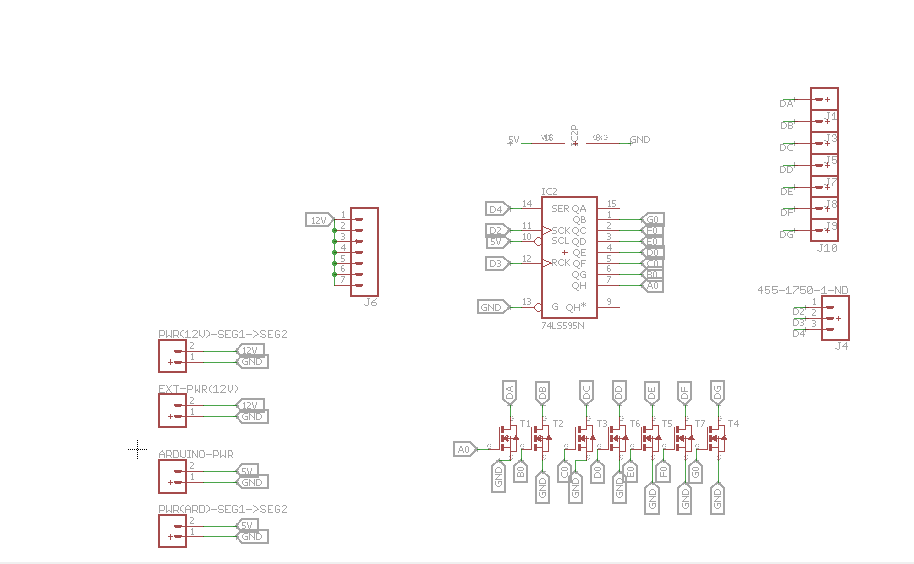Image resolution: width=914 pixels, height=564 pixels.
Task: Click the DA net label above T1
Action: [509, 392]
